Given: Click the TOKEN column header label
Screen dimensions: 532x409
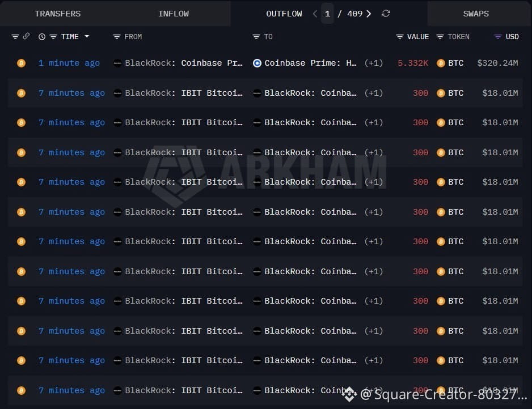Looking at the screenshot, I should point(458,37).
